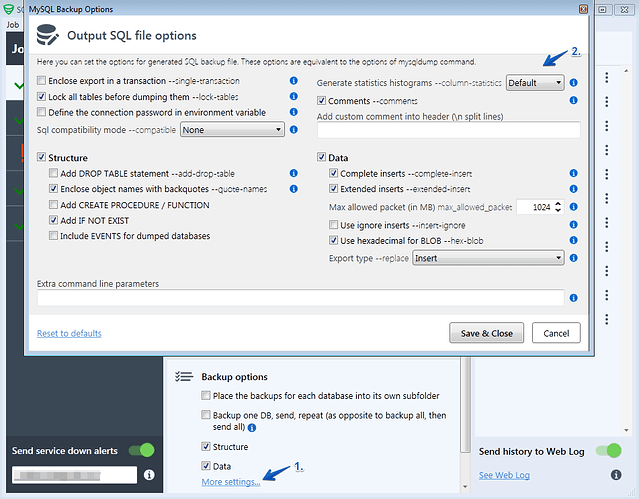
Task: Click custom header comment input field
Action: [x=449, y=130]
